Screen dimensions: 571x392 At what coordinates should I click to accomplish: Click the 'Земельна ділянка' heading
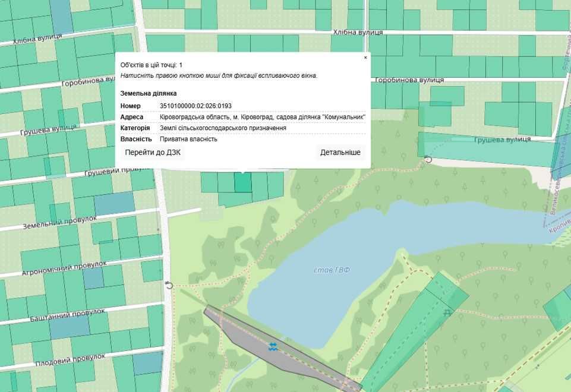(149, 93)
